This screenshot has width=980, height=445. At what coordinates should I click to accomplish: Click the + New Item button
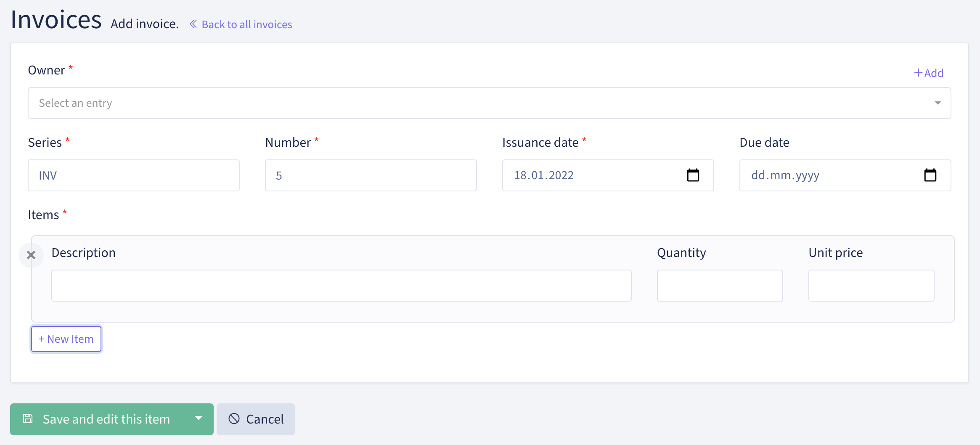click(x=66, y=339)
